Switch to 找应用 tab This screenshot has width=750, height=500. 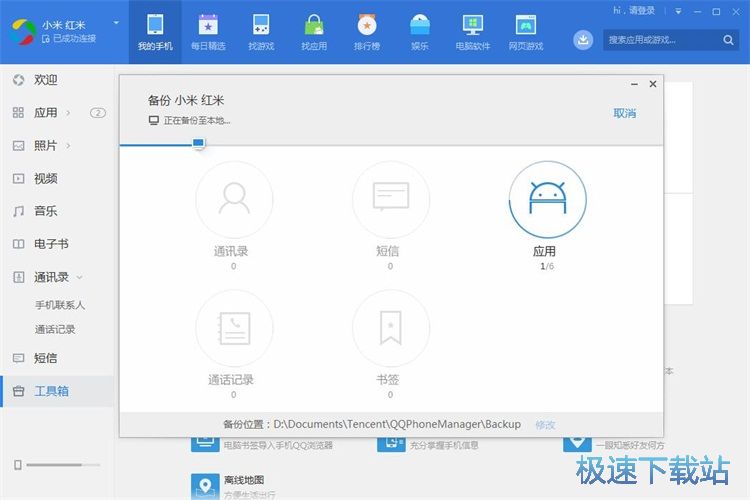point(314,32)
